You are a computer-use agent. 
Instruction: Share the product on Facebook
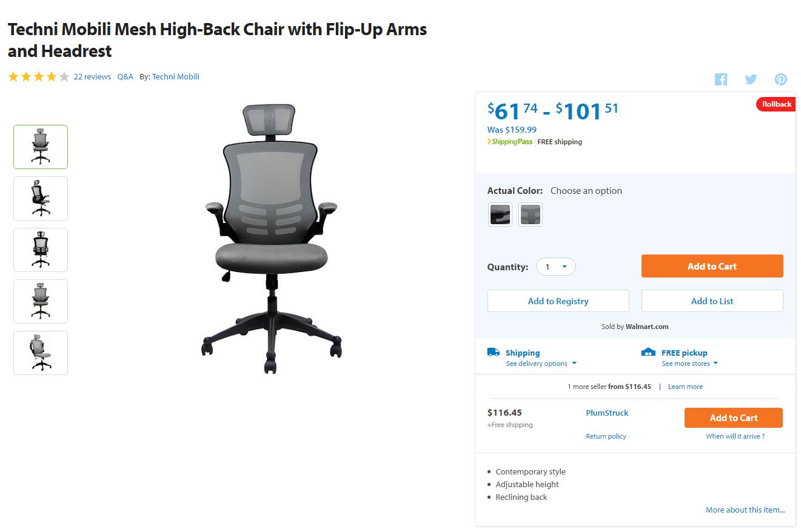(x=720, y=79)
